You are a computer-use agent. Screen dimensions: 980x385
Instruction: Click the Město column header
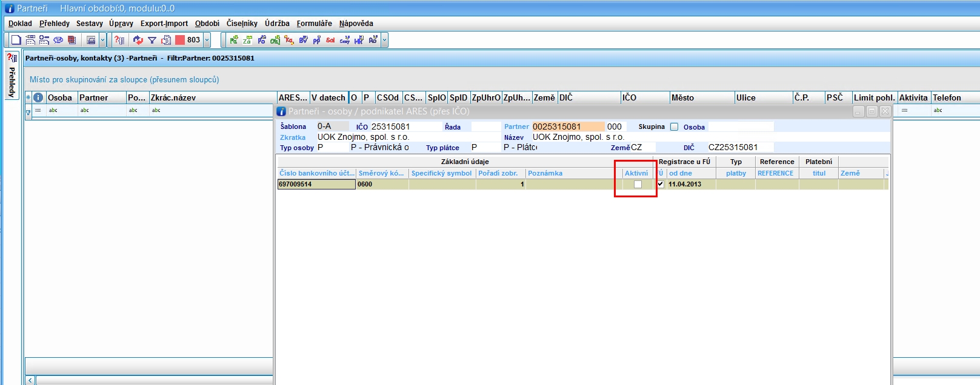click(682, 97)
